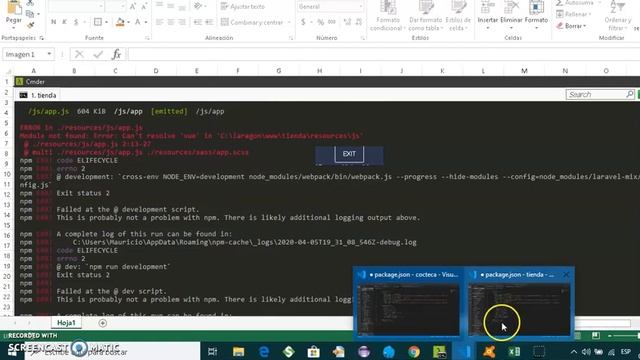Open Dar formato como tabla
The image size is (640, 360).
[x=425, y=16]
